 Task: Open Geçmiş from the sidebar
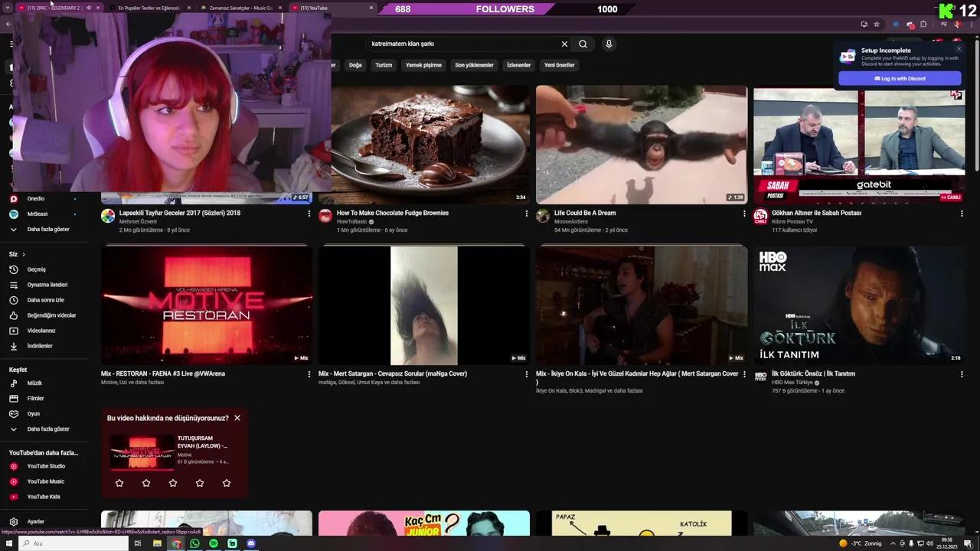click(38, 269)
